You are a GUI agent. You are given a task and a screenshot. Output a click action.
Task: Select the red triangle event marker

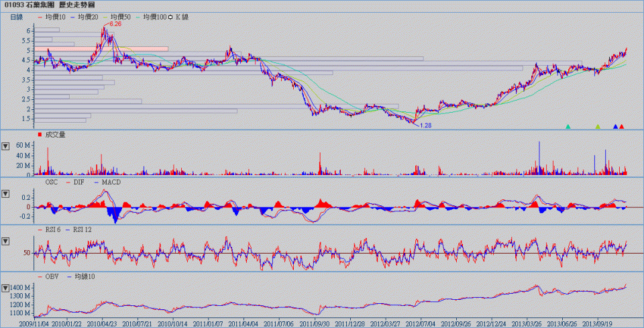(622, 126)
